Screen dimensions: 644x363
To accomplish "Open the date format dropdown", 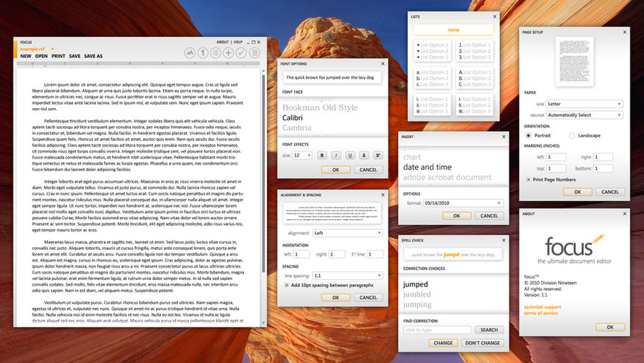I will pyautogui.click(x=463, y=203).
